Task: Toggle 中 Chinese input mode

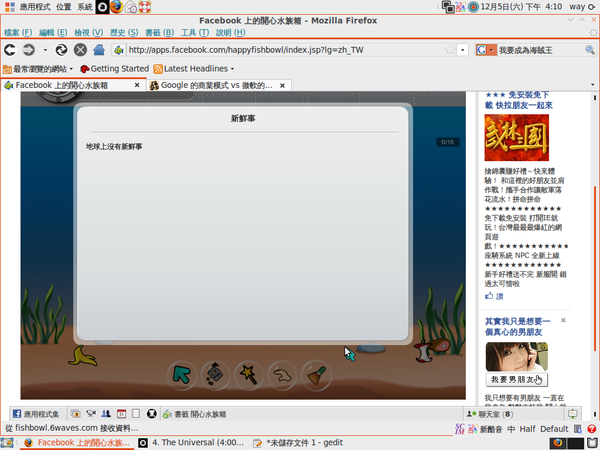Action: click(x=511, y=429)
